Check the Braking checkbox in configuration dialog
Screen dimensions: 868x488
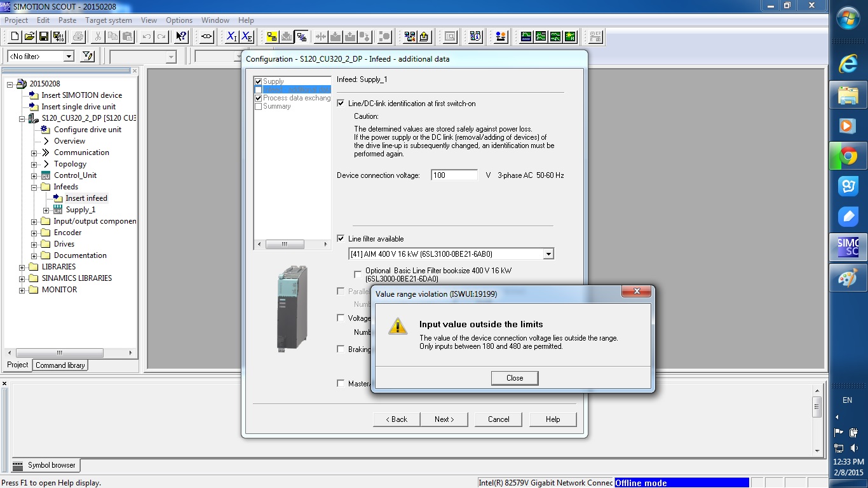[x=341, y=349]
